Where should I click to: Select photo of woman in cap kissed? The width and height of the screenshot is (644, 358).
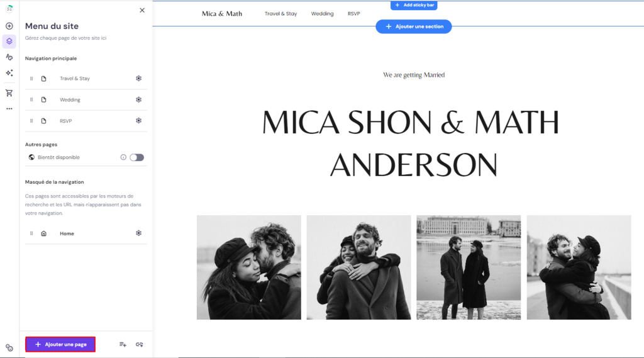249,267
